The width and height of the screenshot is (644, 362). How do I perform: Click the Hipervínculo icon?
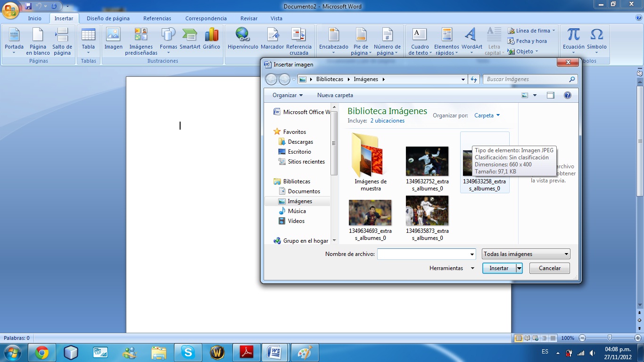click(243, 39)
